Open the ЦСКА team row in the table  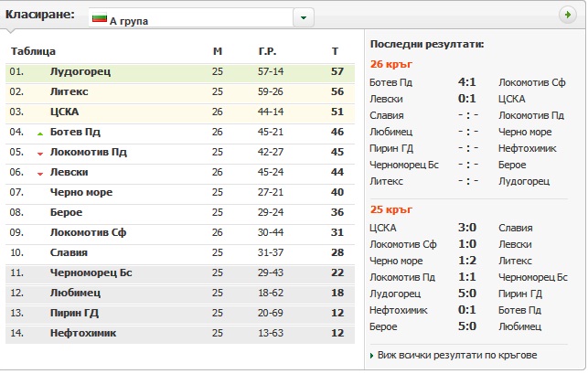click(65, 112)
